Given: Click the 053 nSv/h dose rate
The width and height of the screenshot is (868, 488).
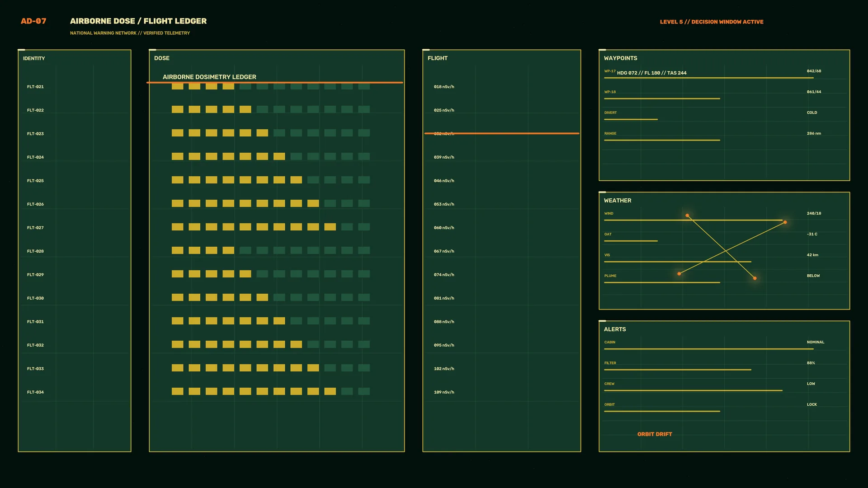Looking at the screenshot, I should 444,204.
